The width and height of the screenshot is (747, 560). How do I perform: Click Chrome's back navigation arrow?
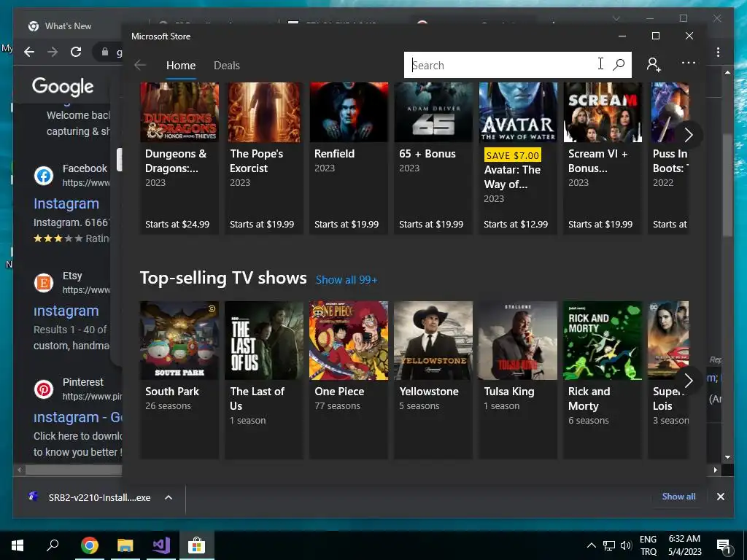(29, 52)
